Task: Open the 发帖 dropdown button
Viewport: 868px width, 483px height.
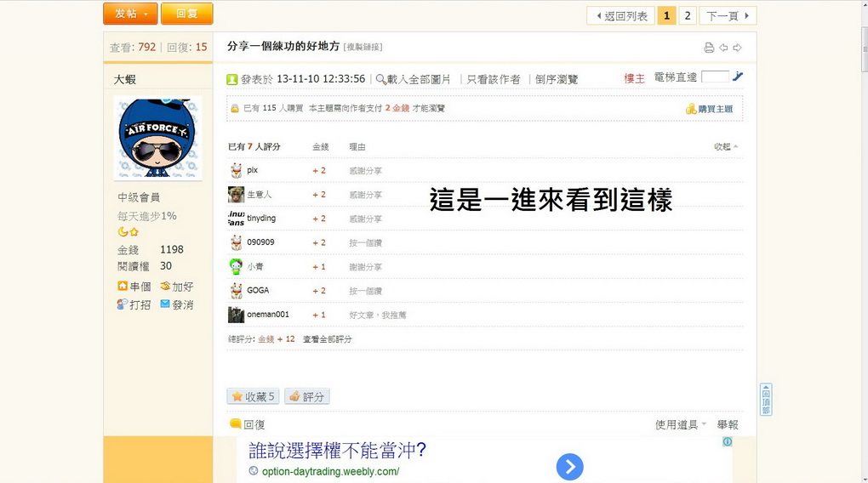Action: click(x=131, y=14)
